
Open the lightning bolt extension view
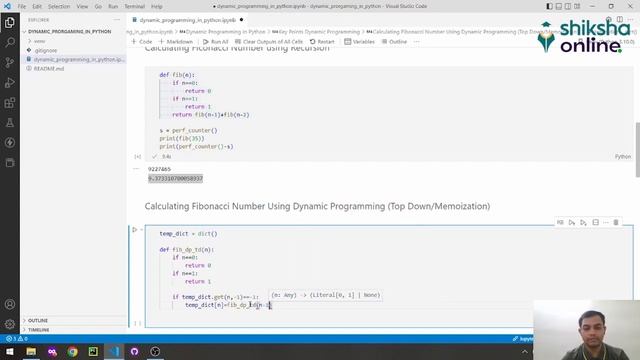point(10,142)
